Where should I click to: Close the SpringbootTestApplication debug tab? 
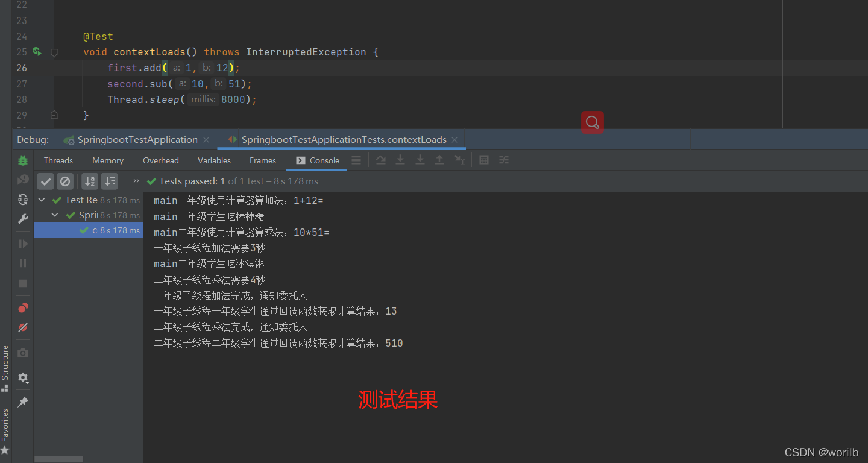pos(206,140)
